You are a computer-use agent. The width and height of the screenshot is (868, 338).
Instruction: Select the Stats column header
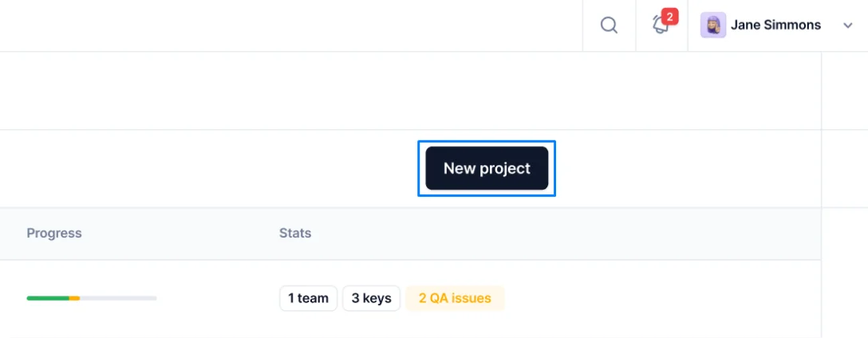[295, 234]
